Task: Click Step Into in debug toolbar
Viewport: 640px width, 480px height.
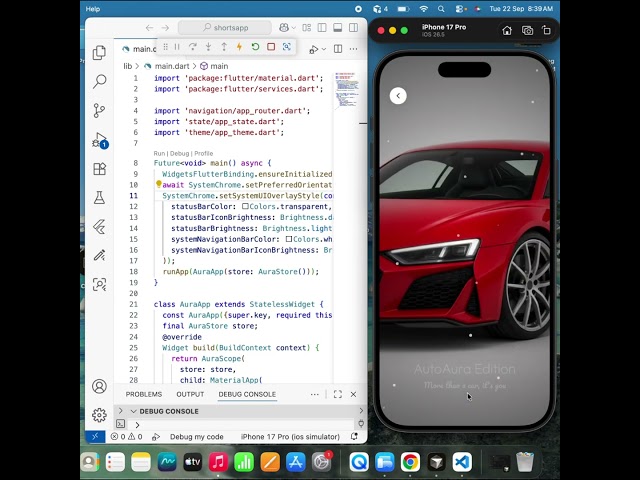Action: [x=208, y=47]
